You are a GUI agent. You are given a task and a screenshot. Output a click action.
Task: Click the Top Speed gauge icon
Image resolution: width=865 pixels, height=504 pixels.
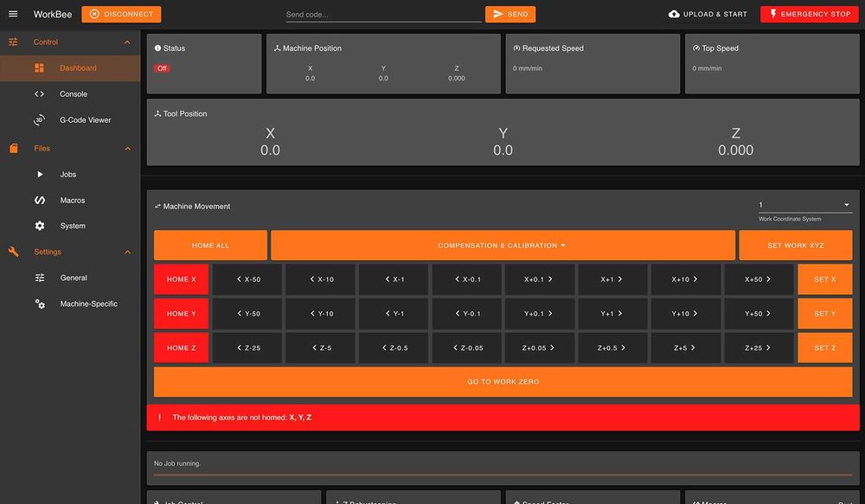pos(696,48)
